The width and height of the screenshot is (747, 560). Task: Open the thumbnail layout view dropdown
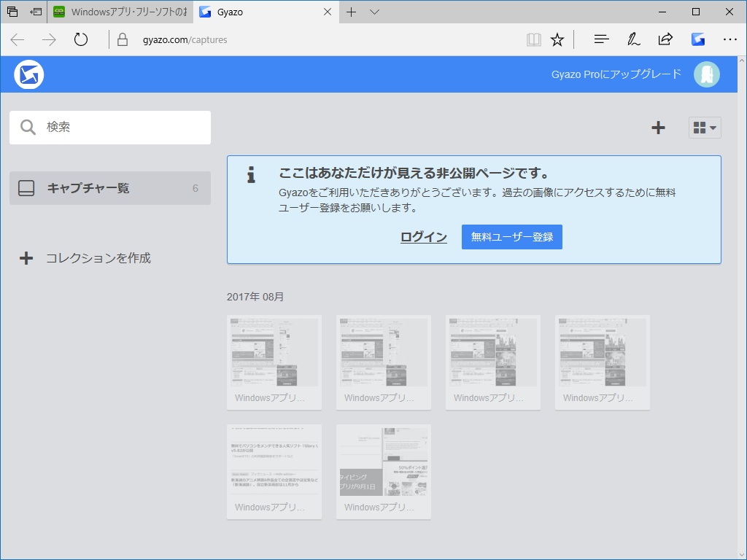coord(704,127)
